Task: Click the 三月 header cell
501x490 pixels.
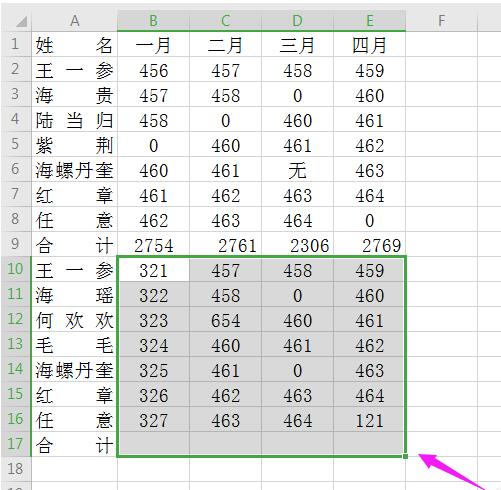Action: 297,45
